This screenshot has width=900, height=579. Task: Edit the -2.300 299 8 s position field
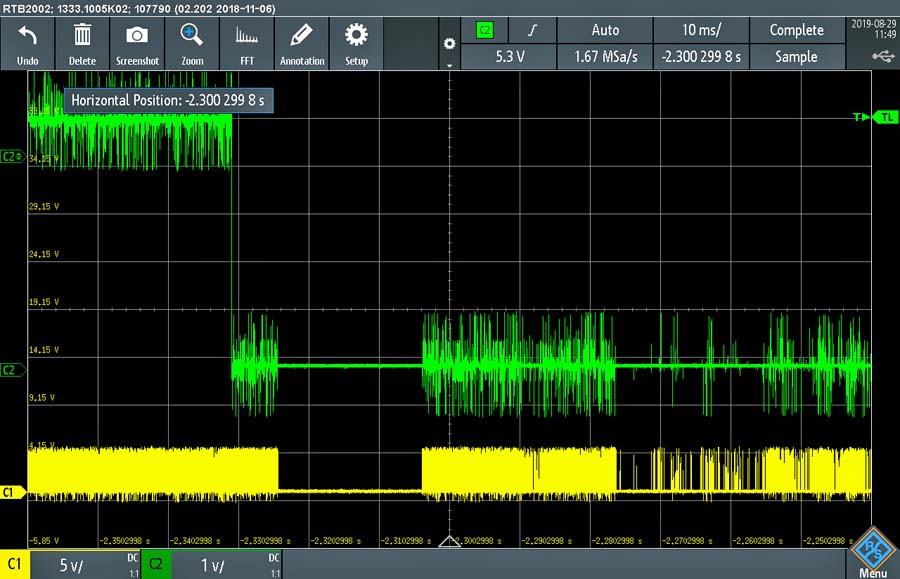coord(701,57)
